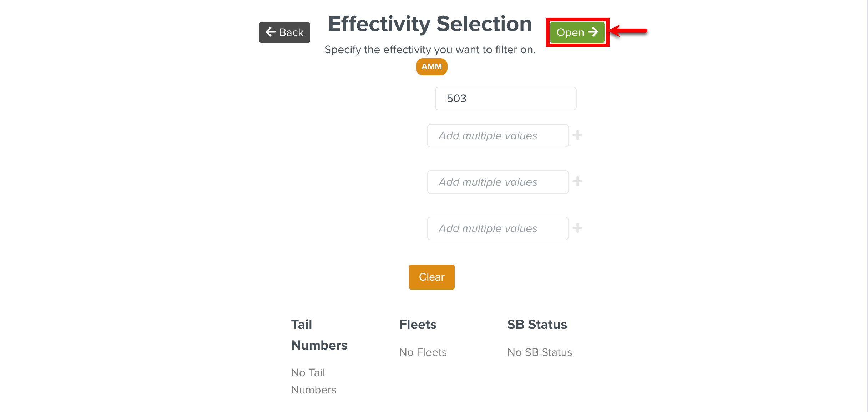Click the Fleets heading
Viewport: 868px width, 412px height.
418,325
